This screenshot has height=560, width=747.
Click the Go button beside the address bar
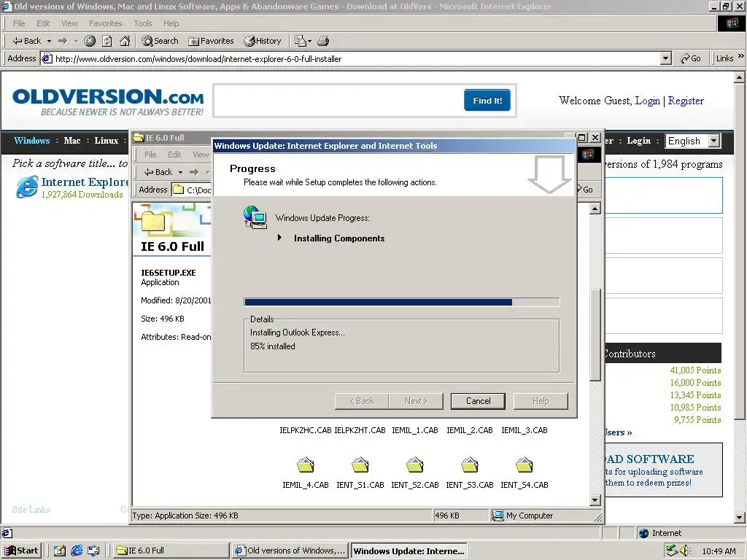point(691,58)
